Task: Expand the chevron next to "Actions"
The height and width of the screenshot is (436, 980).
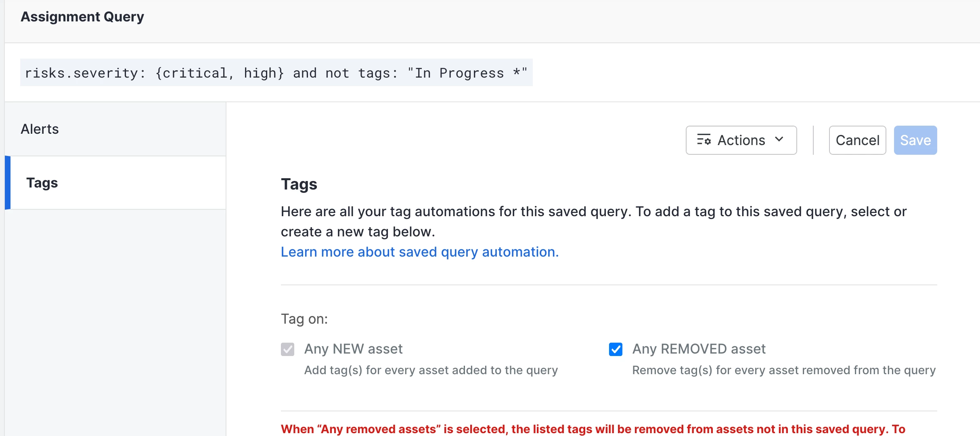Action: coord(779,140)
